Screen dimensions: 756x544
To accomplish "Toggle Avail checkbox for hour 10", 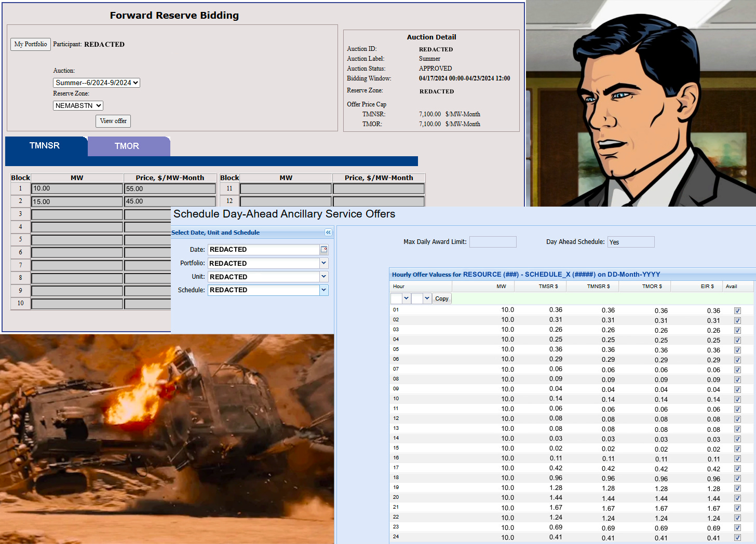I will [737, 400].
